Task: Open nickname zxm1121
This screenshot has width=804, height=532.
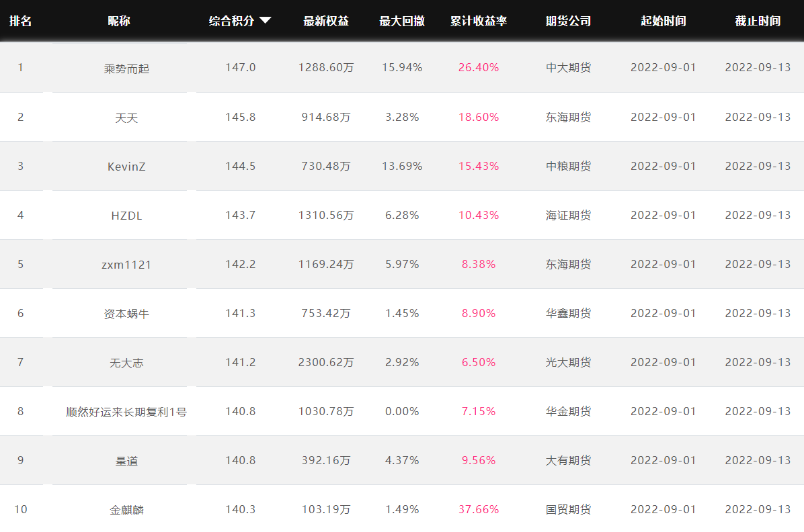Action: coord(126,265)
